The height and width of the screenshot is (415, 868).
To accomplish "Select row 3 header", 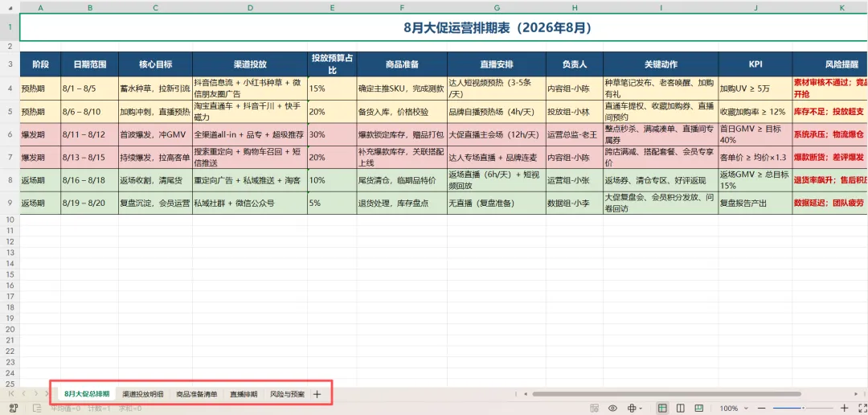I will coord(10,64).
